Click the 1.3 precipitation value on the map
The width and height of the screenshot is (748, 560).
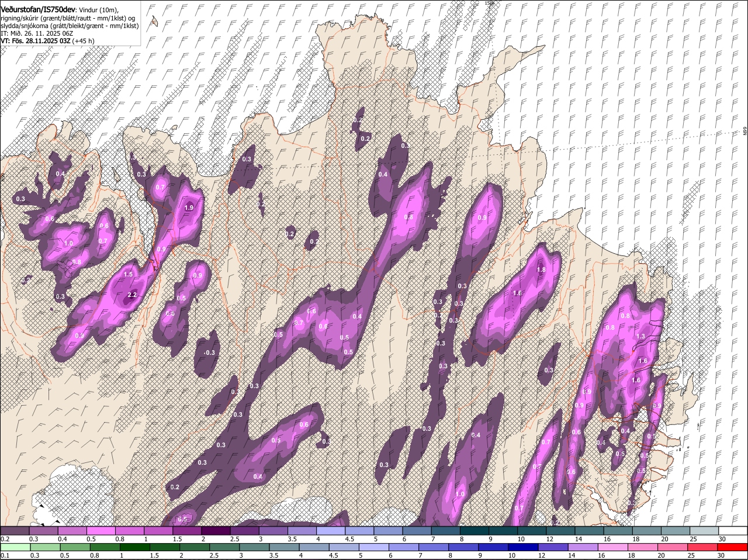[640, 337]
